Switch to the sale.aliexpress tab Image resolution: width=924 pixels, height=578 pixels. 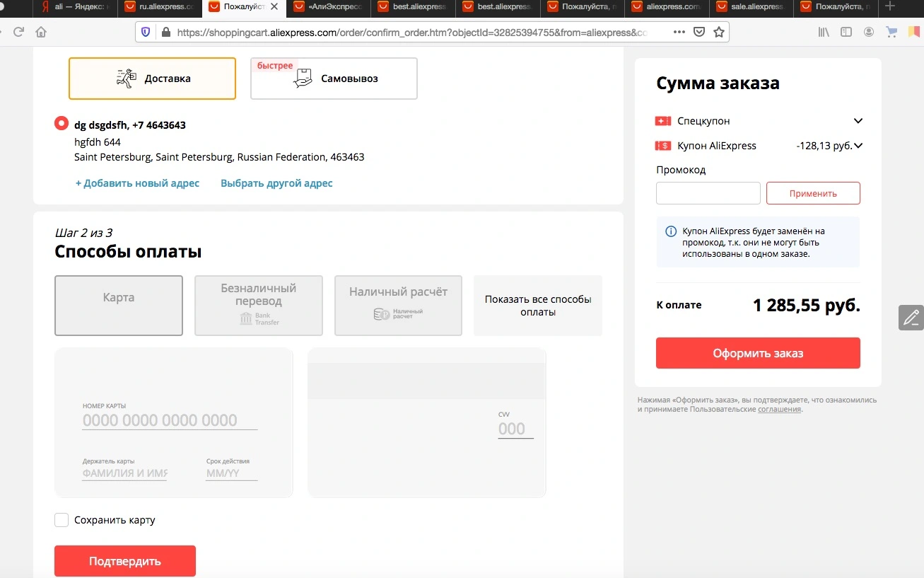pyautogui.click(x=753, y=7)
